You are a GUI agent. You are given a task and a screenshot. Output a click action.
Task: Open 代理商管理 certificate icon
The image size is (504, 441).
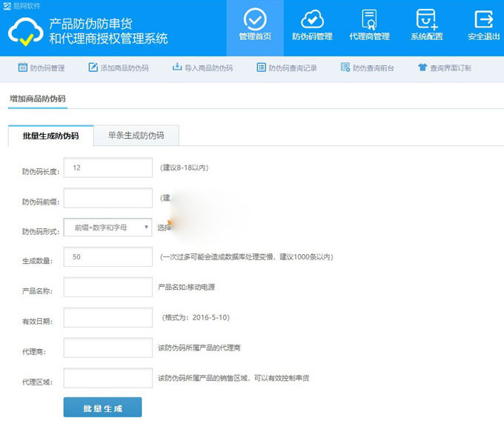point(368,19)
